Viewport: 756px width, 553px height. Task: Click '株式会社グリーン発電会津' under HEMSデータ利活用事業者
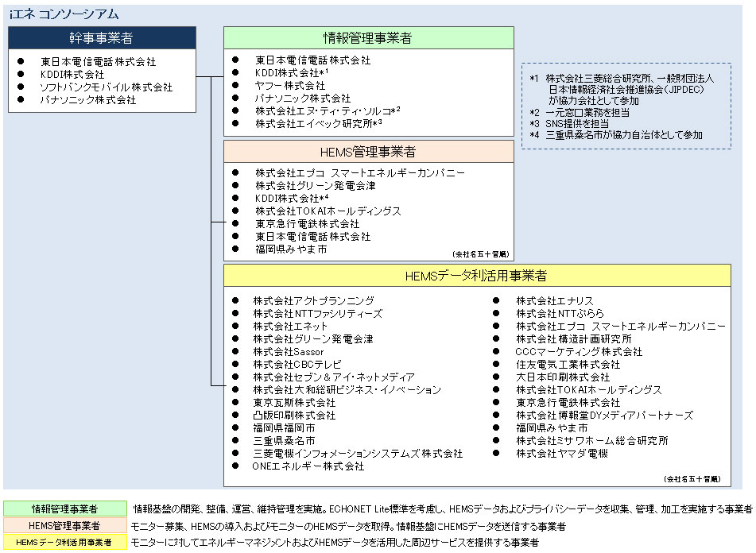(x=313, y=338)
